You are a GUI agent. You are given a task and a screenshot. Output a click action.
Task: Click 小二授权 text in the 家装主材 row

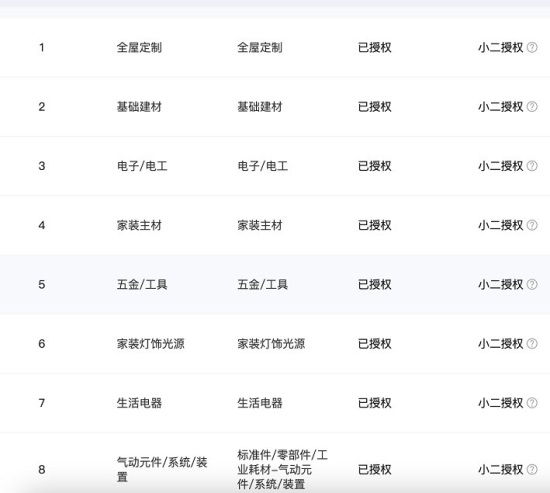point(501,225)
